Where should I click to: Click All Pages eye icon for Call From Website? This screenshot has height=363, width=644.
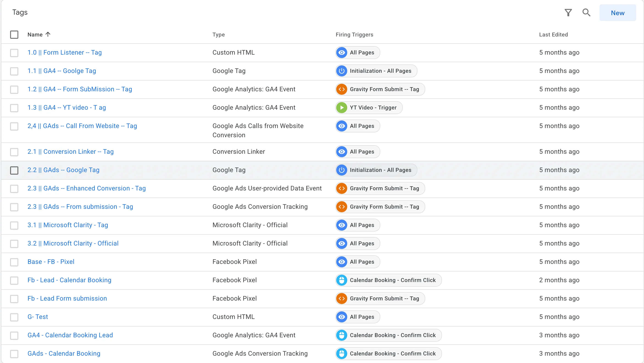(341, 126)
